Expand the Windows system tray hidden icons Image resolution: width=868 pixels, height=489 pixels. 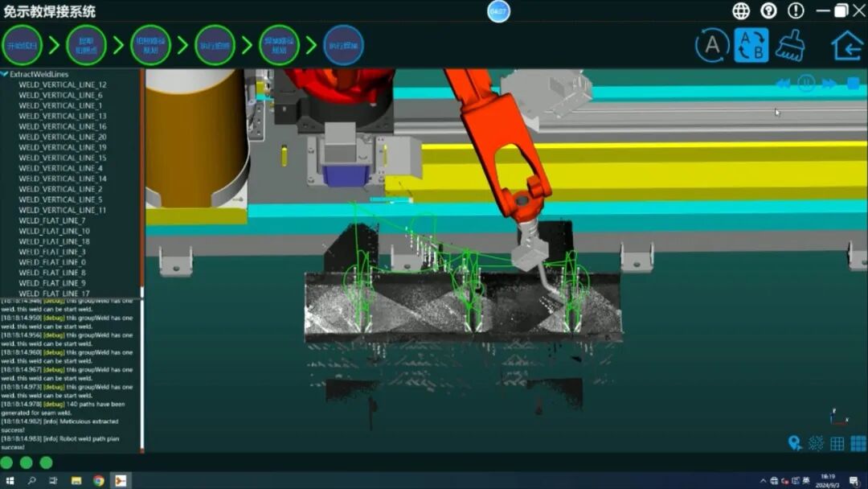763,481
